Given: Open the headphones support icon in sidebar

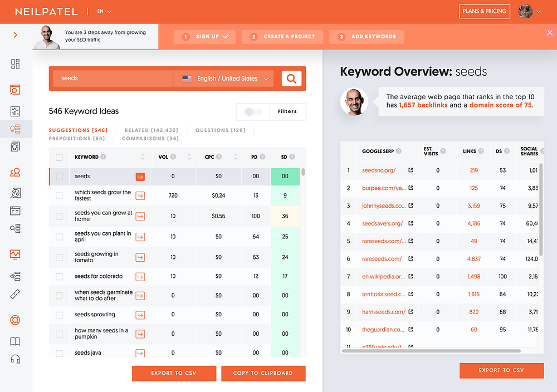Looking at the screenshot, I should click(x=16, y=360).
